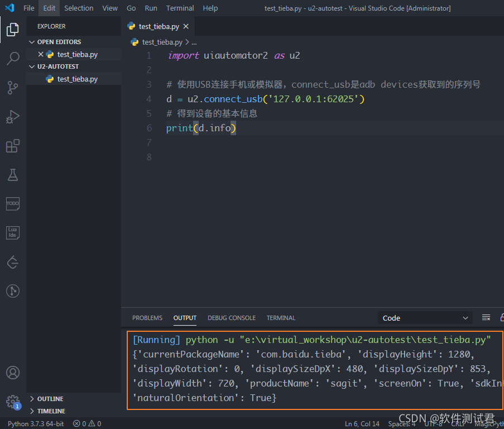This screenshot has height=429, width=504.
Task: Open the View menu
Action: [x=110, y=8]
